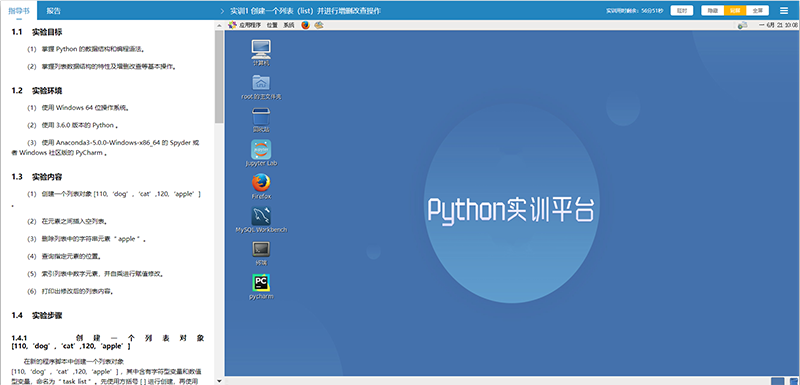The width and height of the screenshot is (800, 385).
Task: Click the mail launcher icon in top panel
Action: pos(318,24)
